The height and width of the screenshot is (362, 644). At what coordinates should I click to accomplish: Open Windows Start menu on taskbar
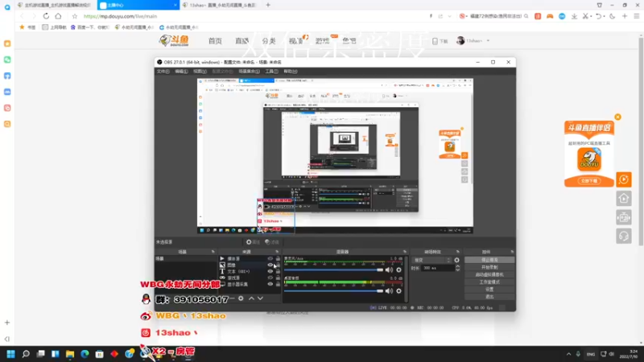pos(10,354)
